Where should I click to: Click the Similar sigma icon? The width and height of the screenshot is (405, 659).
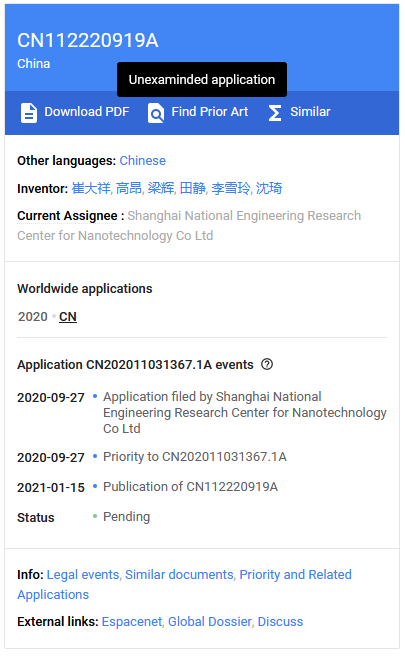(275, 113)
